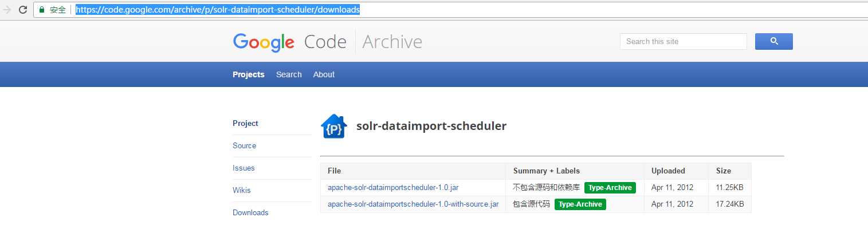This screenshot has height=241, width=868.
Task: Open the Projects nav item
Action: 249,74
